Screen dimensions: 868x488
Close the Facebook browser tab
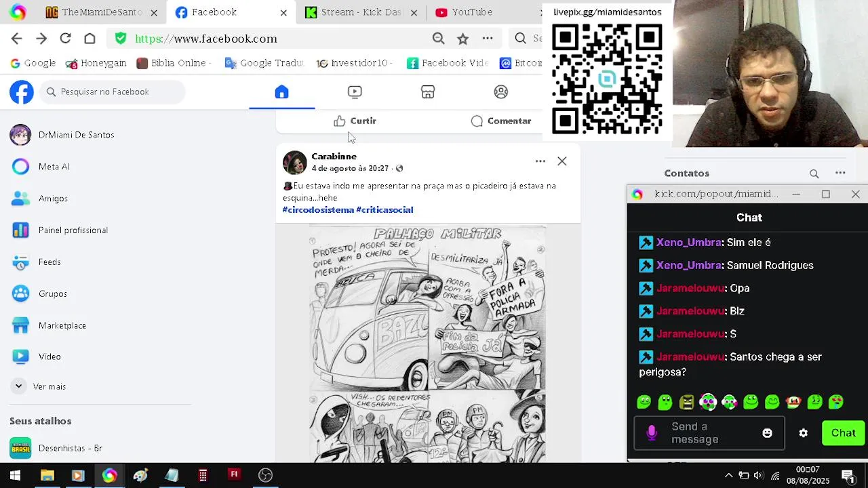pos(283,12)
